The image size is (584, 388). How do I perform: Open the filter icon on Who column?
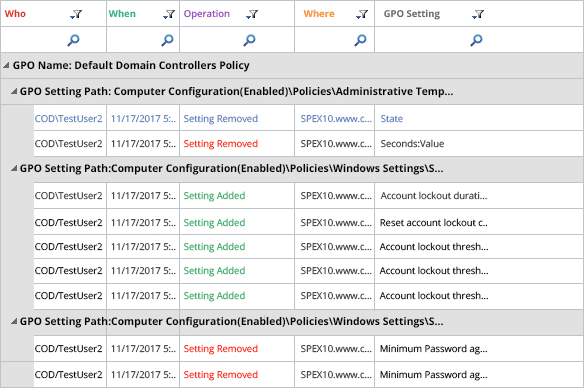point(76,14)
